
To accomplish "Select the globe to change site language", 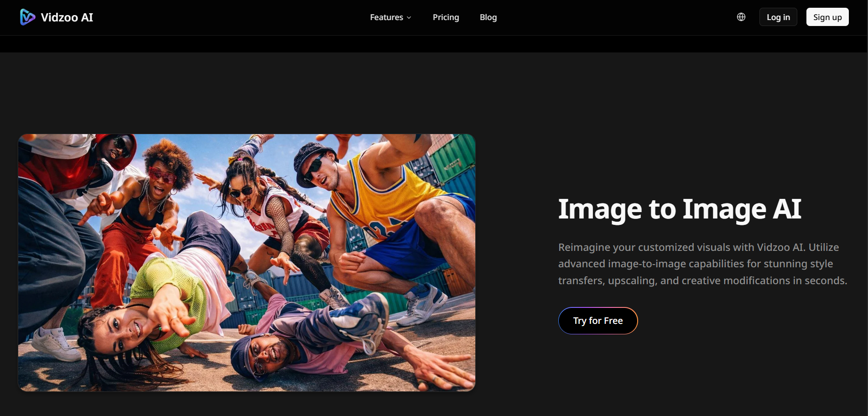I will point(741,17).
